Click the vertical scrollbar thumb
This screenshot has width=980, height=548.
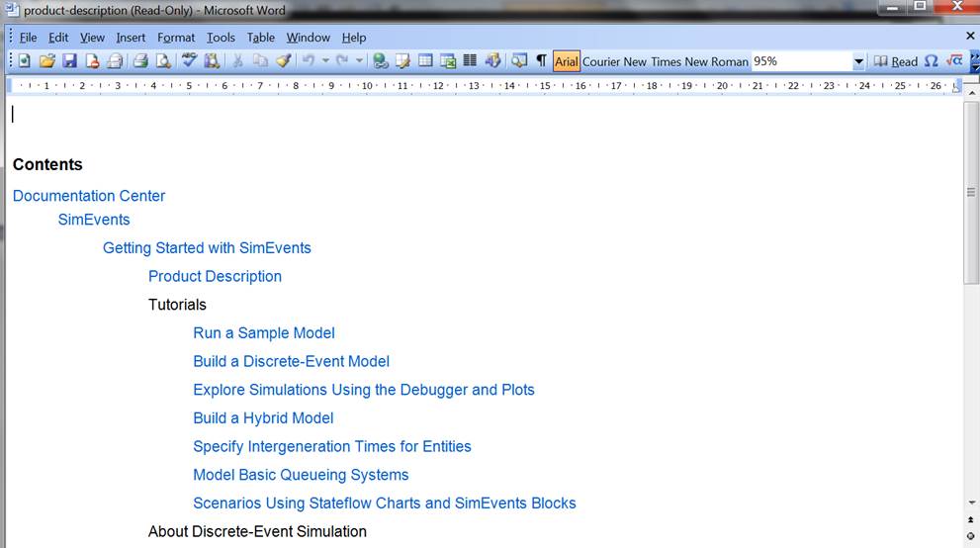(x=971, y=193)
